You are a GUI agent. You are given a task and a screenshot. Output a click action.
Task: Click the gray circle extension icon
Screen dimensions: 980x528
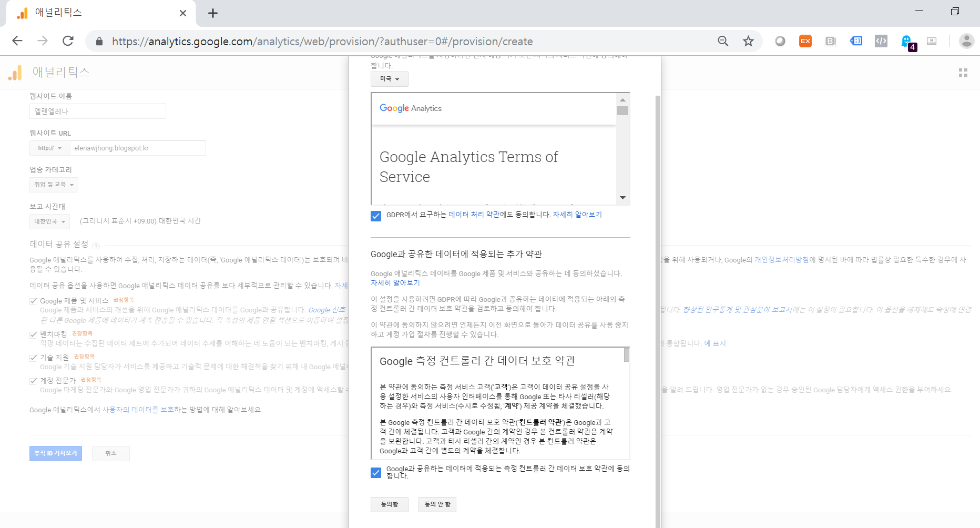click(780, 41)
